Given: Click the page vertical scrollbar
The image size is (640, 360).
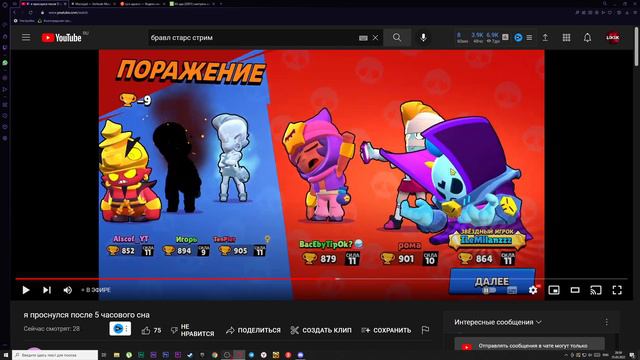Looking at the screenshot, I should [x=636, y=46].
